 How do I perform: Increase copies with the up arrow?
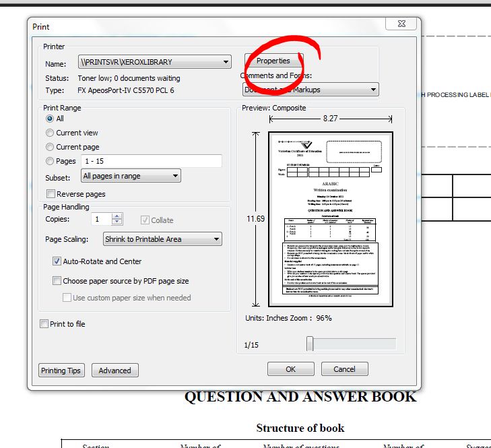tap(117, 216)
